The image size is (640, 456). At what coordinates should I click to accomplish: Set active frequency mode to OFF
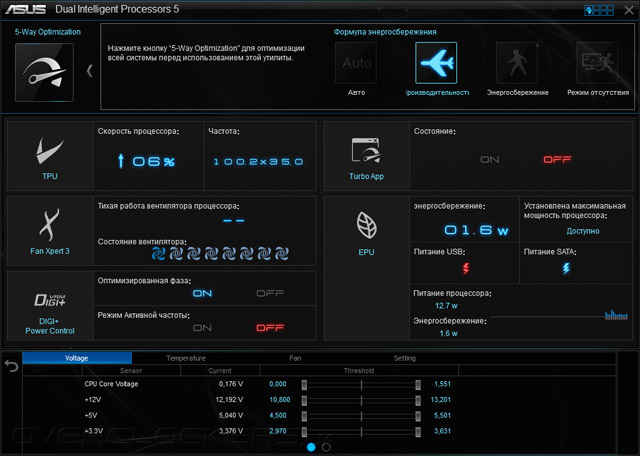click(x=270, y=328)
